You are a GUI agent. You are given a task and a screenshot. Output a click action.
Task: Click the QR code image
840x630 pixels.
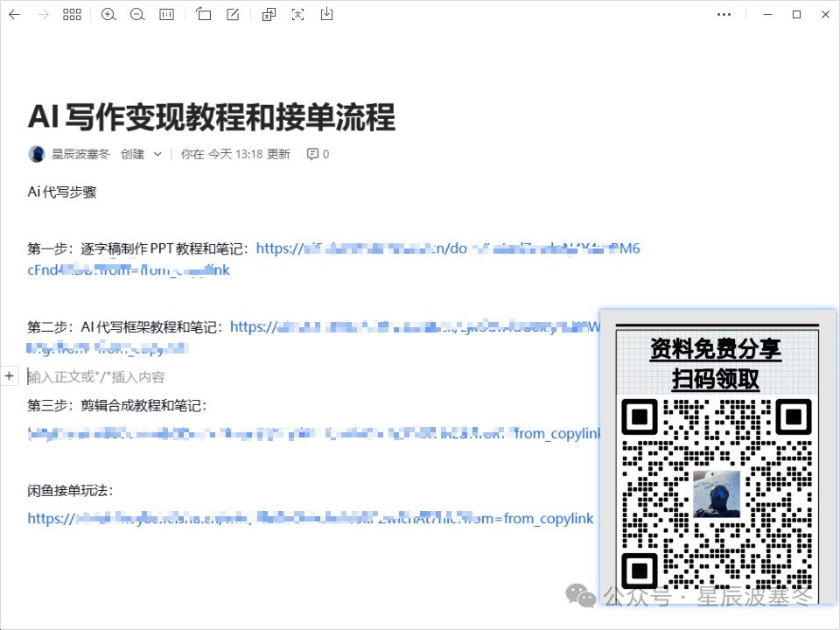point(717,493)
